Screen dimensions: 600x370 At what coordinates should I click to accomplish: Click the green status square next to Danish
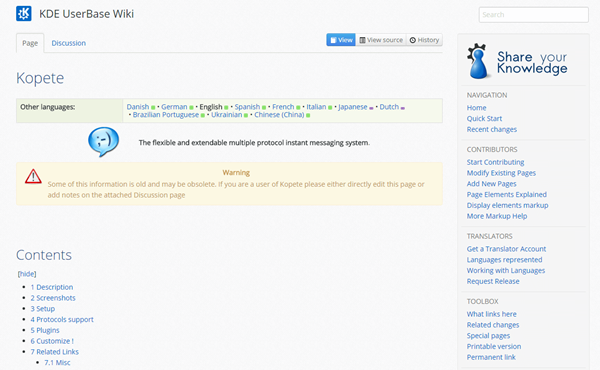[153, 108]
